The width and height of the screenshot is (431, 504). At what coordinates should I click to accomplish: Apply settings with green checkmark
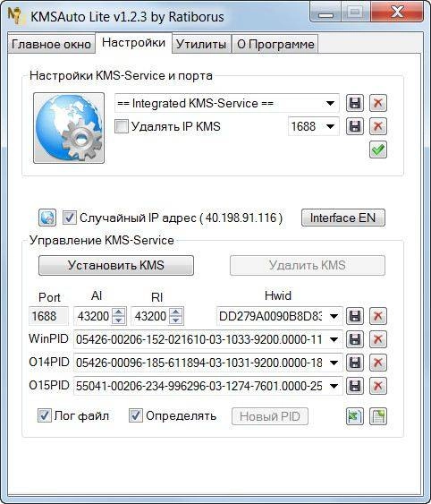click(377, 149)
